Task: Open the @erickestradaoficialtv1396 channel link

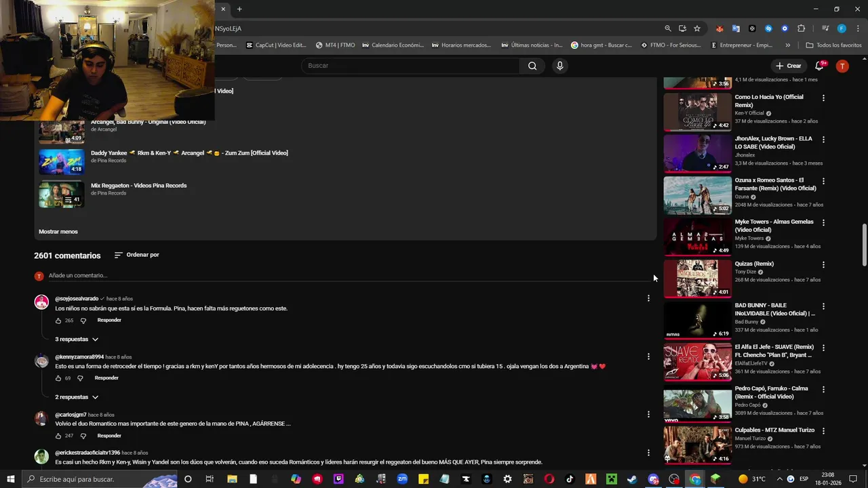Action: 87,453
